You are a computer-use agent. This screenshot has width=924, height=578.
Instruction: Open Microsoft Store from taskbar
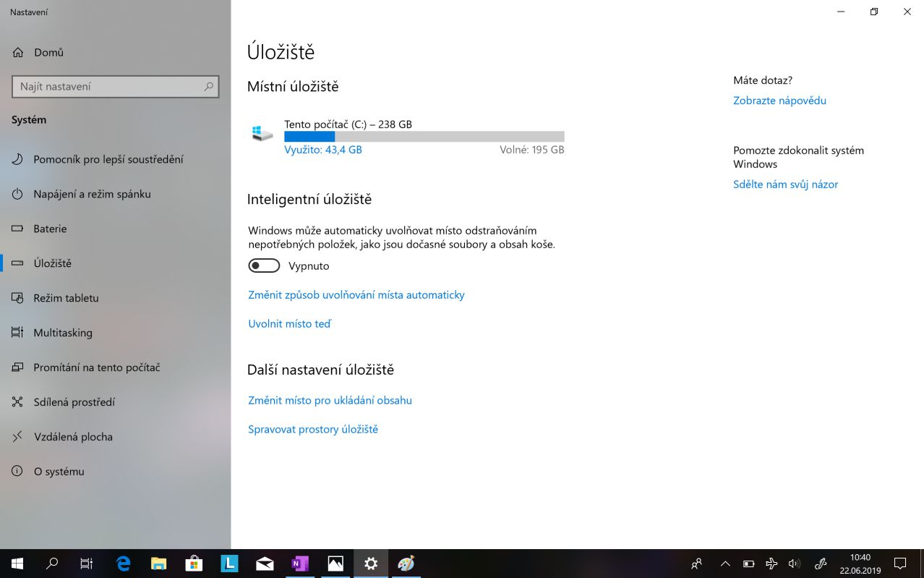click(194, 564)
